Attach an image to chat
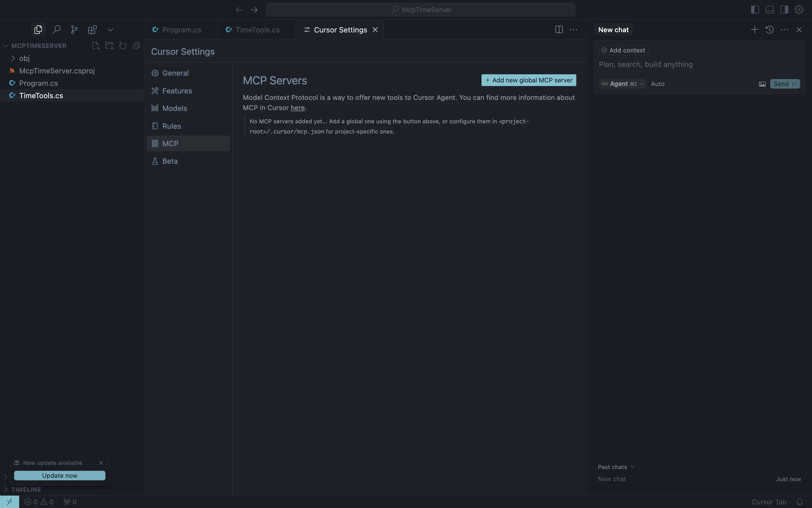 click(762, 84)
